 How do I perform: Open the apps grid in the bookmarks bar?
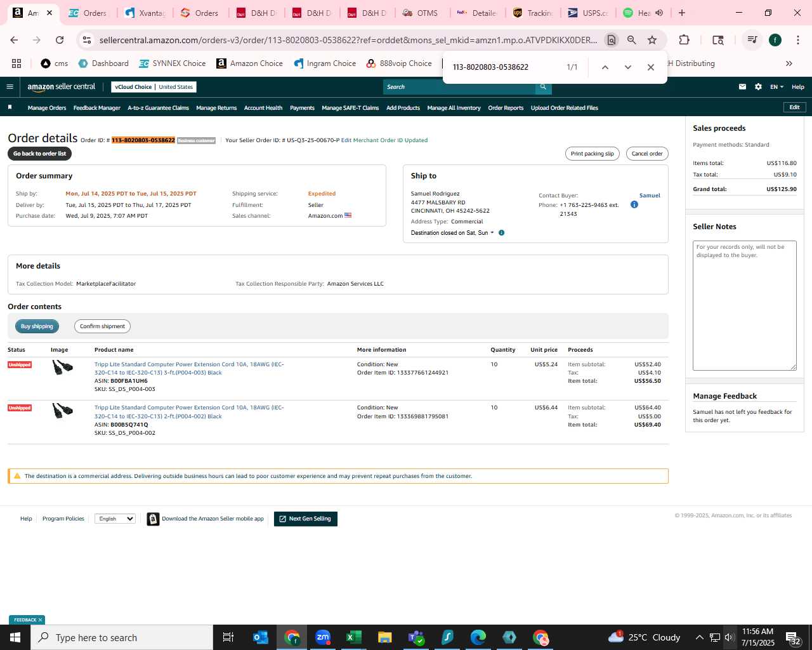(x=16, y=63)
